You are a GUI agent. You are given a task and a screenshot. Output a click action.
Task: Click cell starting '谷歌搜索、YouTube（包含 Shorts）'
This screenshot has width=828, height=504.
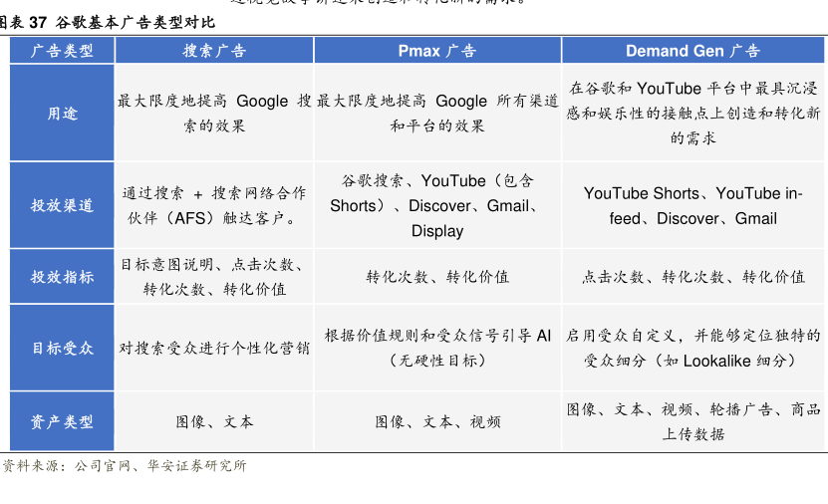(x=437, y=205)
